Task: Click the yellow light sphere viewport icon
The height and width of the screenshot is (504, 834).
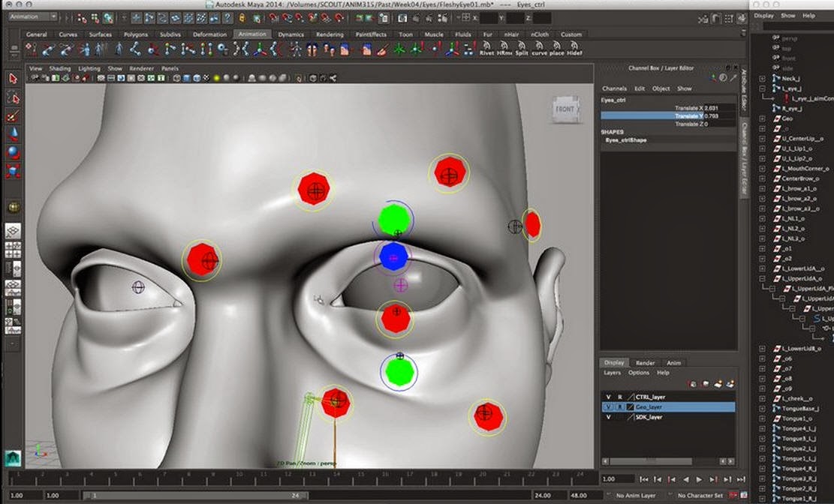Action: tap(216, 78)
